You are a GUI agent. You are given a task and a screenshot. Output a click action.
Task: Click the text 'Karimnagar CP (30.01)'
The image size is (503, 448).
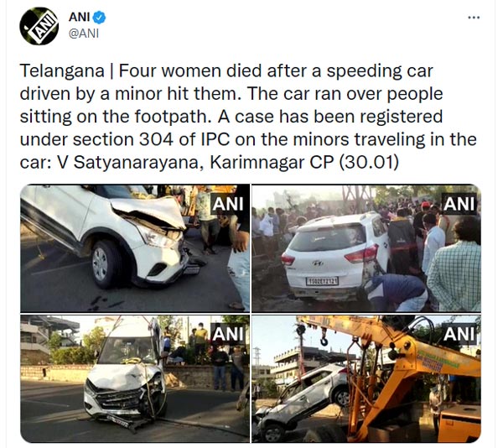coord(304,163)
